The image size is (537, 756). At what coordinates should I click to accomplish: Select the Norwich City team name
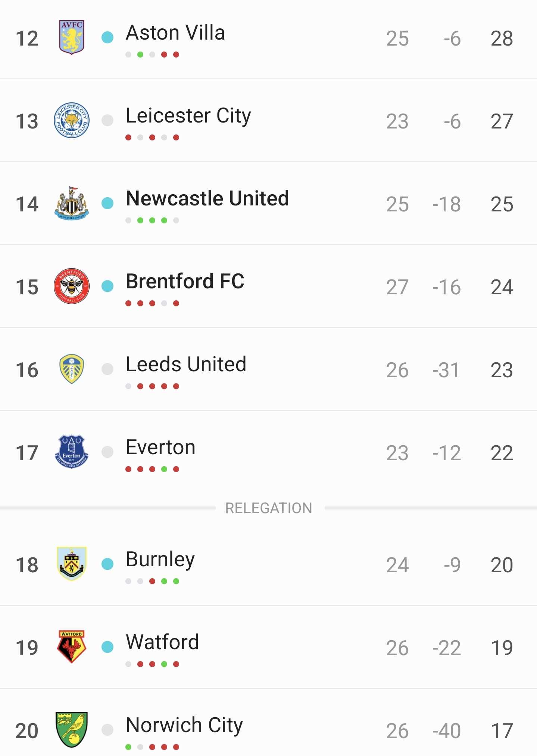(x=184, y=725)
